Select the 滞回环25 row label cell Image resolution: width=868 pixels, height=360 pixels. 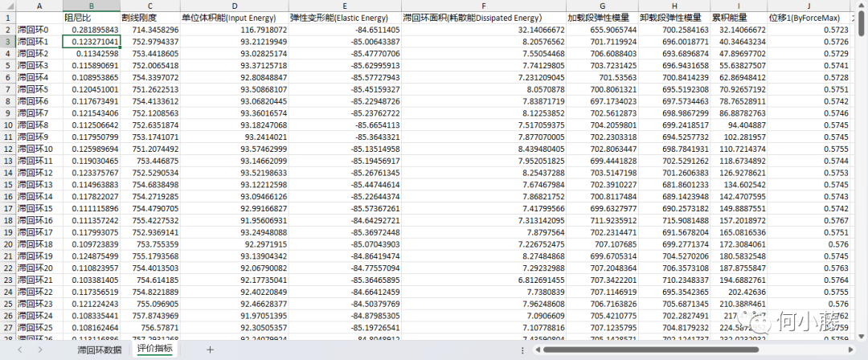click(39, 327)
